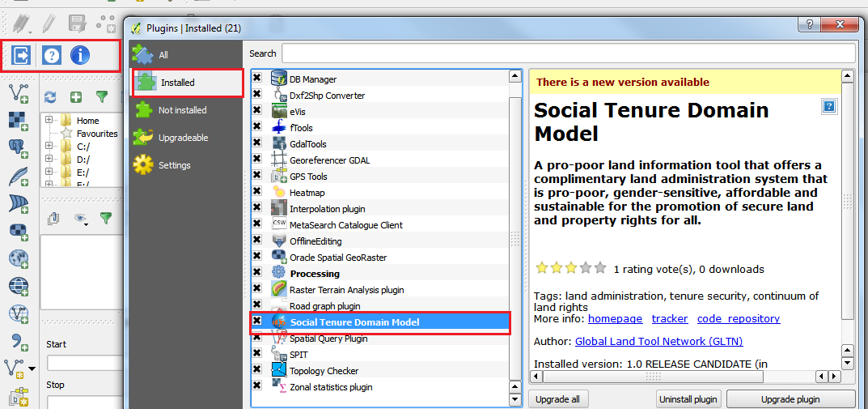This screenshot has height=409, width=868.
Task: Uncheck the GdalTools plugin checkbox
Action: point(257,141)
